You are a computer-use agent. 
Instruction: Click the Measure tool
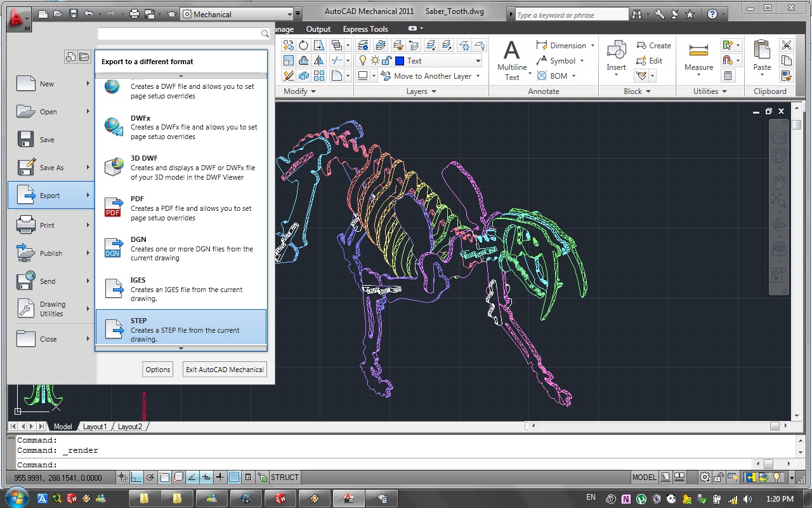click(x=698, y=57)
